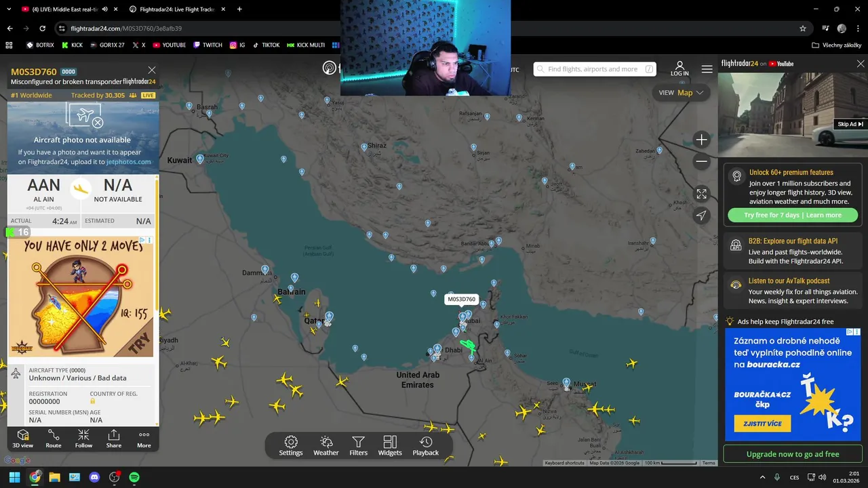Click the Kuwait airport pin
Screen dimensions: 868x488
pyautogui.click(x=199, y=159)
